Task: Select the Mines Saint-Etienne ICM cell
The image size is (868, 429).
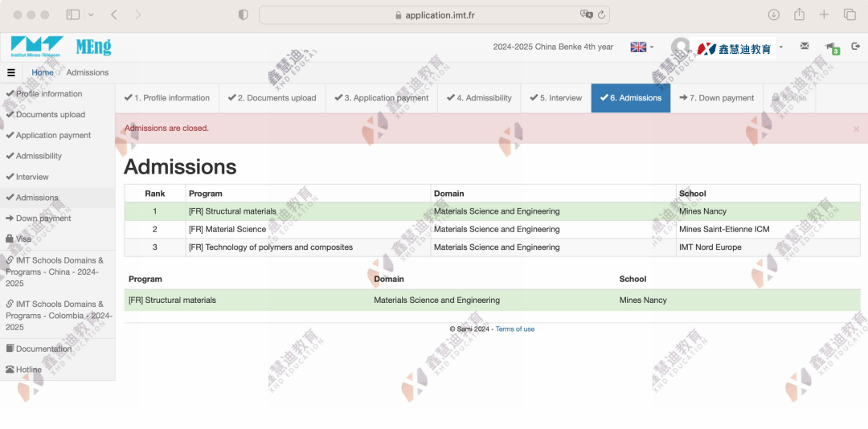Action: click(x=768, y=229)
